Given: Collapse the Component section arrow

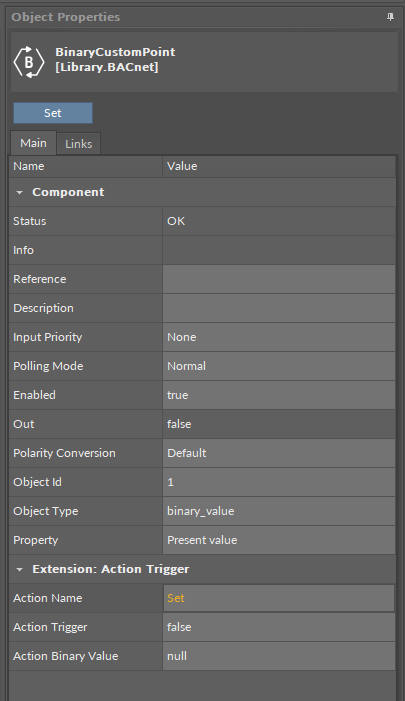Looking at the screenshot, I should (x=19, y=193).
